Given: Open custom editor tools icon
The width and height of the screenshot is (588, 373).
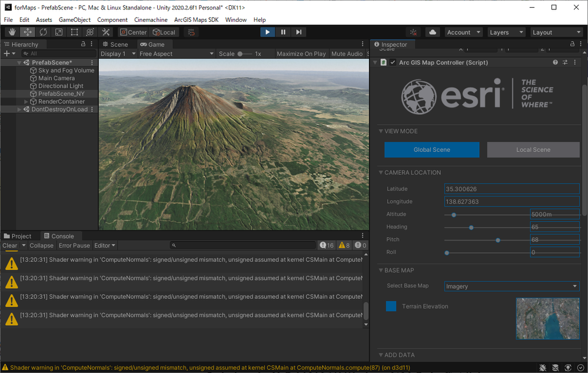Looking at the screenshot, I should (105, 32).
